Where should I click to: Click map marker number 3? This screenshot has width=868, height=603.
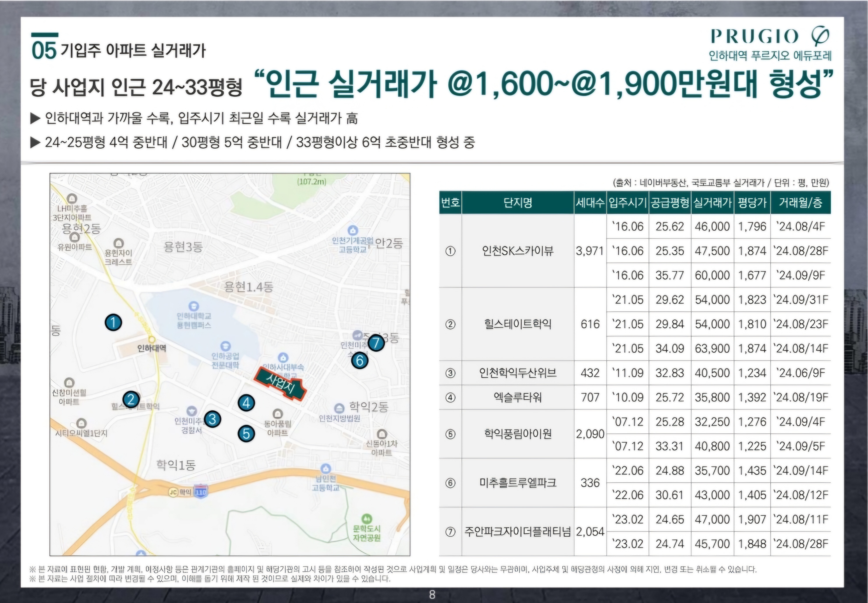[212, 419]
